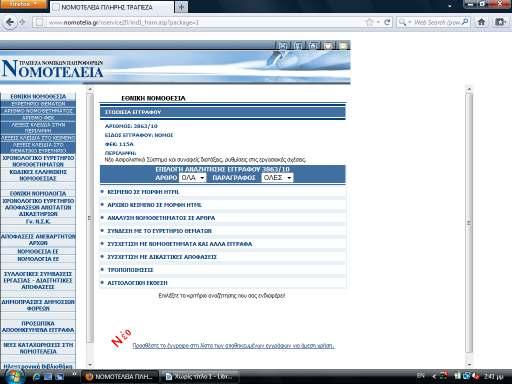Click in the Web Search input field
Image resolution: width=512 pixels, height=384 pixels.
437,22
